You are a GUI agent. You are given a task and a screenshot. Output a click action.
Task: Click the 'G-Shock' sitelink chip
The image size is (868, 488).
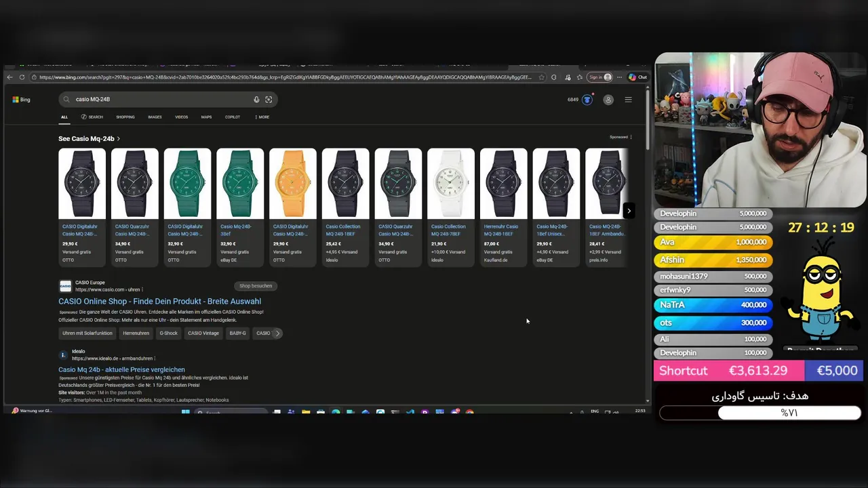click(x=168, y=333)
